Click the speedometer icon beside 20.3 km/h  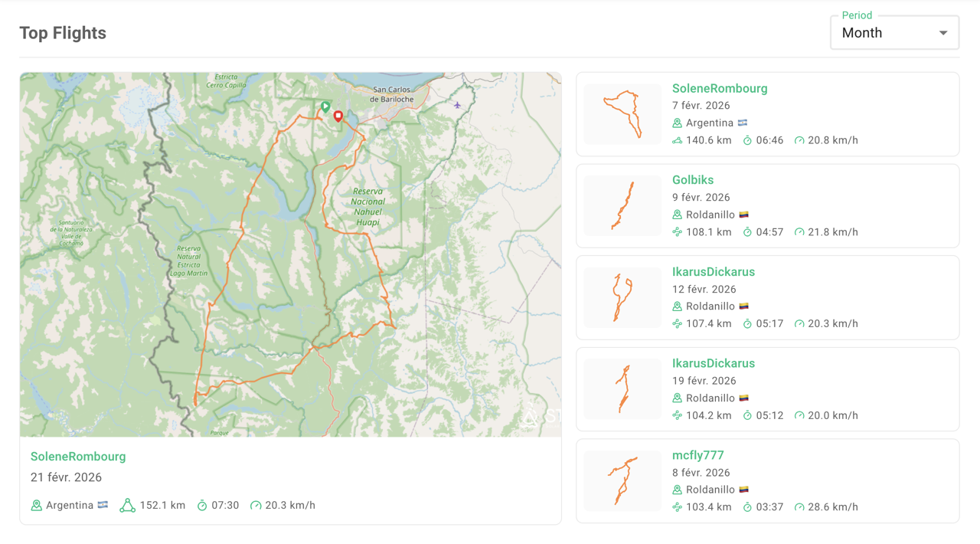pos(256,506)
